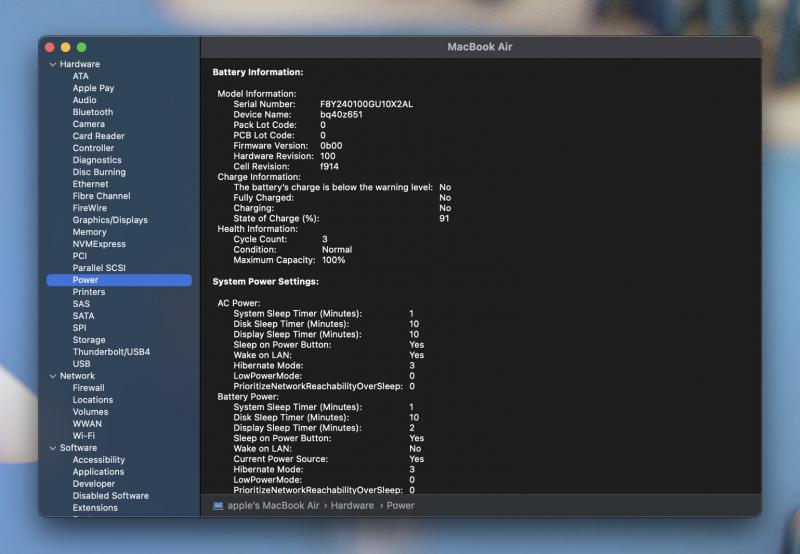Collapse the Software section chevron

[x=53, y=448]
